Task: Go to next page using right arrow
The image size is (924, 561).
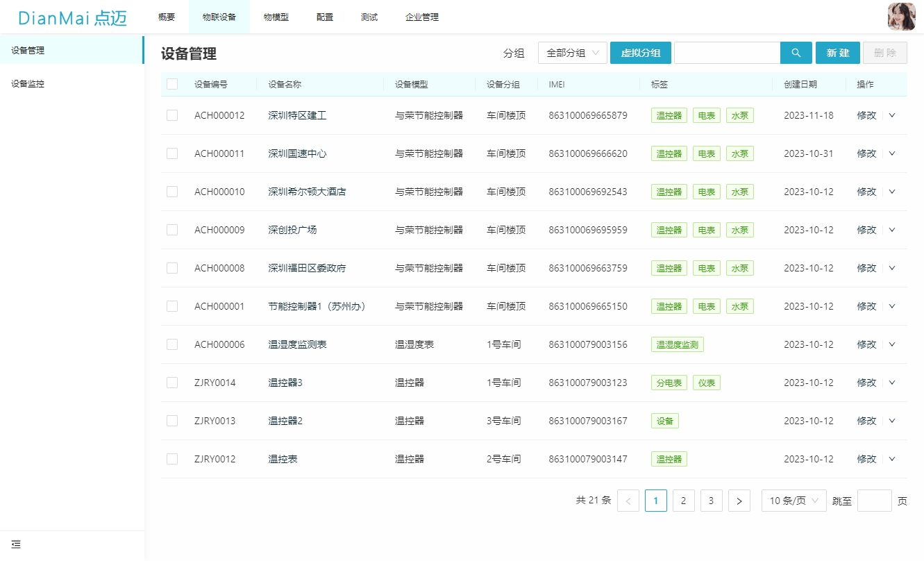Action: 739,501
